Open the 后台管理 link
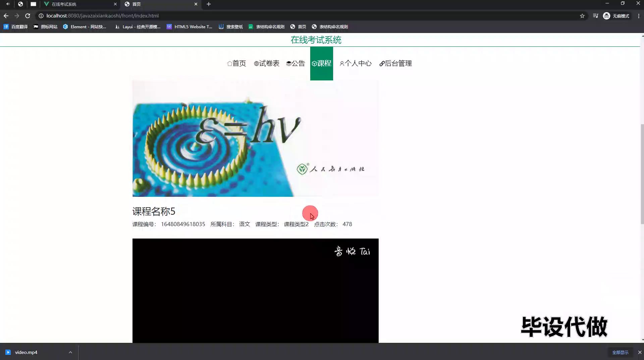Screen dimensions: 644x360 click(395, 63)
